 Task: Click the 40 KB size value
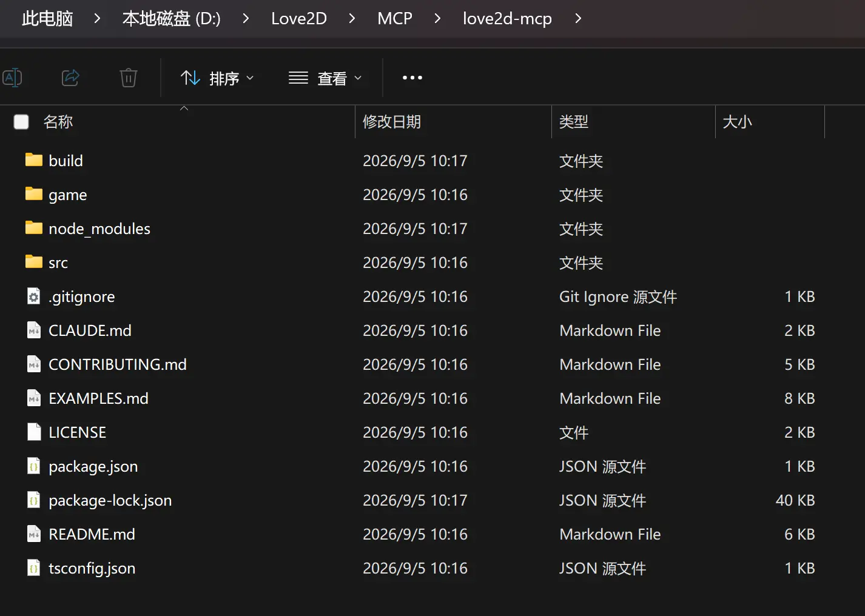(x=795, y=500)
